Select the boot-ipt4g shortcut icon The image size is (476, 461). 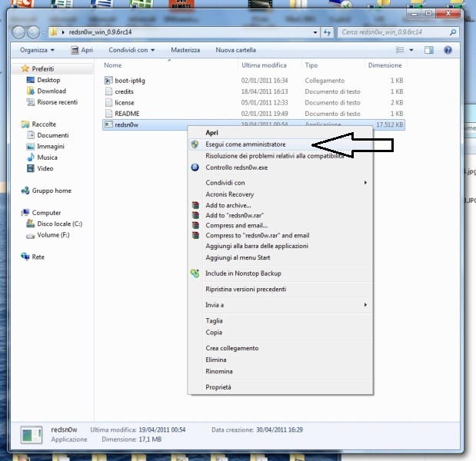(108, 81)
